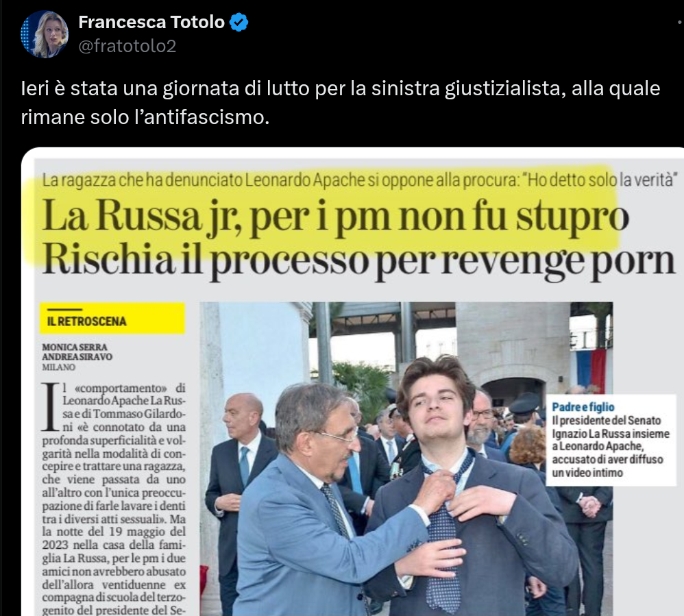Click the second tweet line 'rimane solo l'antifascismo'
This screenshot has width=684, height=616.
145,117
